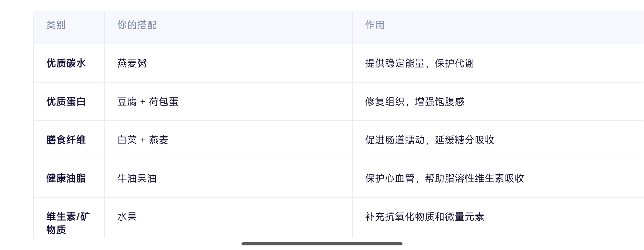Click the 燕麦粥 cell
Image resolution: width=644 pixels, height=250 pixels.
(132, 63)
